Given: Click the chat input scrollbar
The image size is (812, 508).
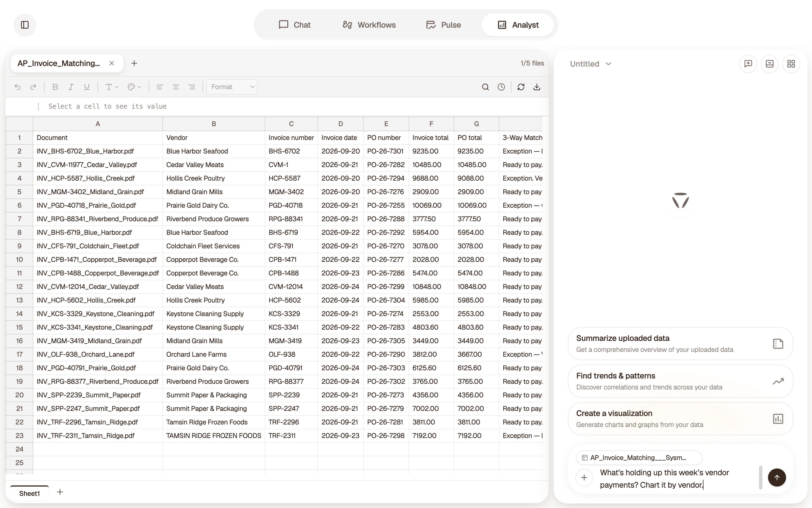Looking at the screenshot, I should pyautogui.click(x=761, y=478).
